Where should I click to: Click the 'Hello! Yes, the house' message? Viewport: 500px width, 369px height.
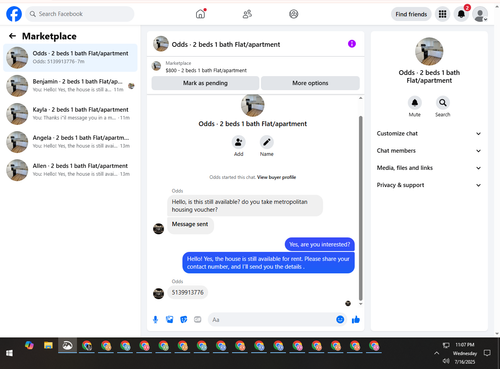pyautogui.click(x=268, y=263)
